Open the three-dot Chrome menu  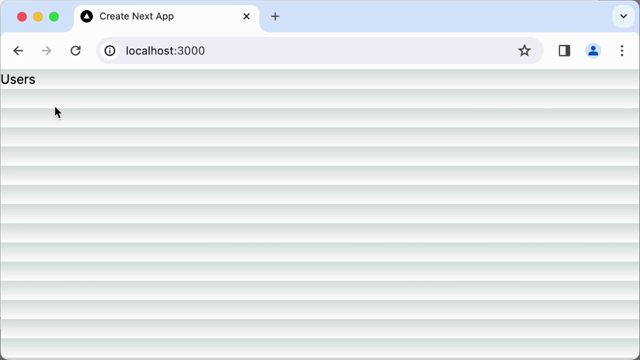click(622, 51)
